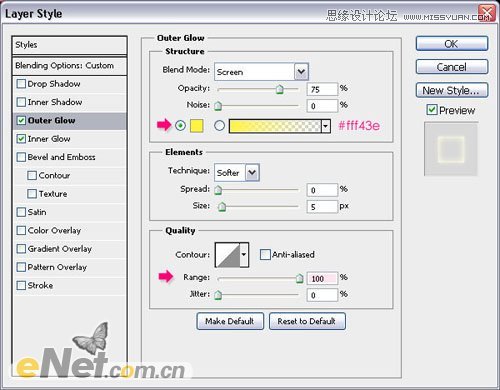Toggle the Anti-aliased checkbox
This screenshot has height=390, width=500.
point(265,255)
